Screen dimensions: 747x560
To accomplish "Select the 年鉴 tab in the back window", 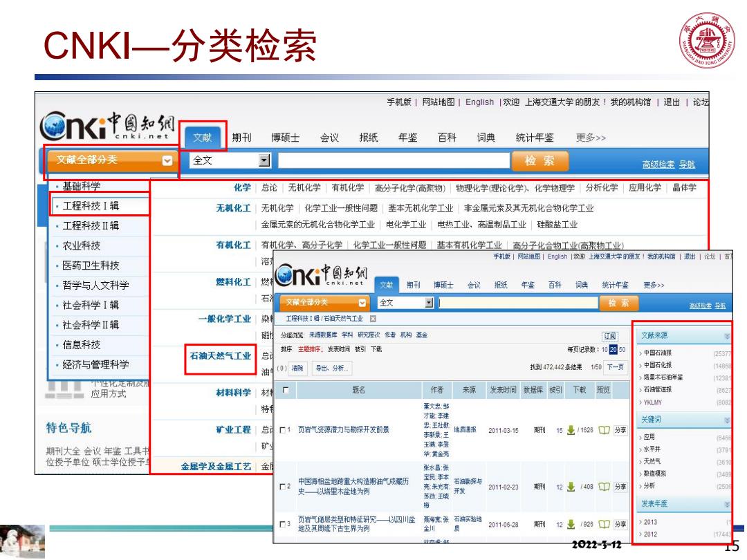I will click(x=408, y=138).
